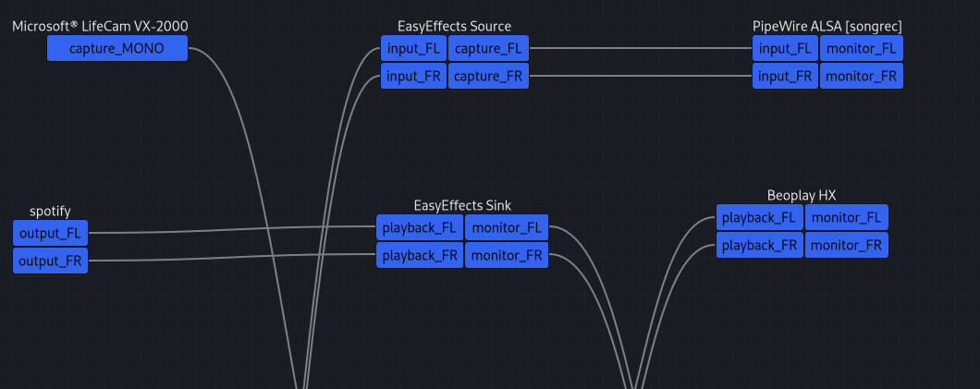Image resolution: width=980 pixels, height=389 pixels.
Task: Select the EasyEffects Source node title
Action: (x=454, y=26)
